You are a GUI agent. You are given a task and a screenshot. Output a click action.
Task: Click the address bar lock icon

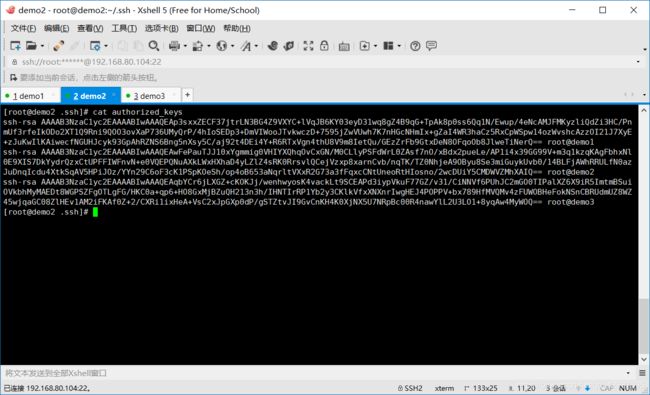pyautogui.click(x=15, y=62)
